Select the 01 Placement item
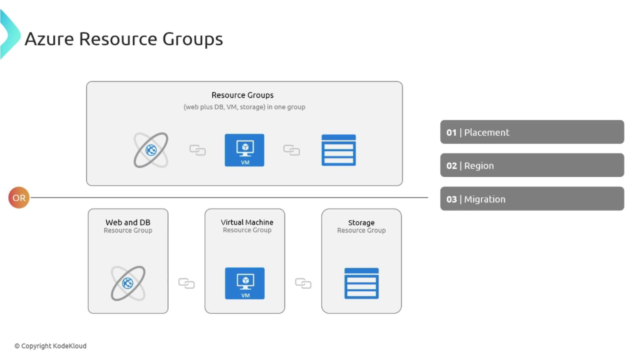 coord(532,132)
